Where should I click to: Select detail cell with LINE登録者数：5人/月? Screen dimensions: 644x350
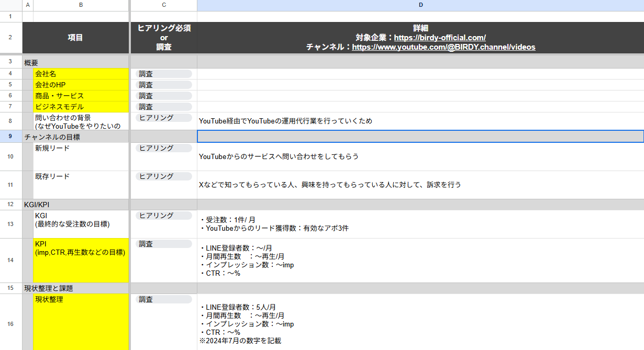coord(420,322)
